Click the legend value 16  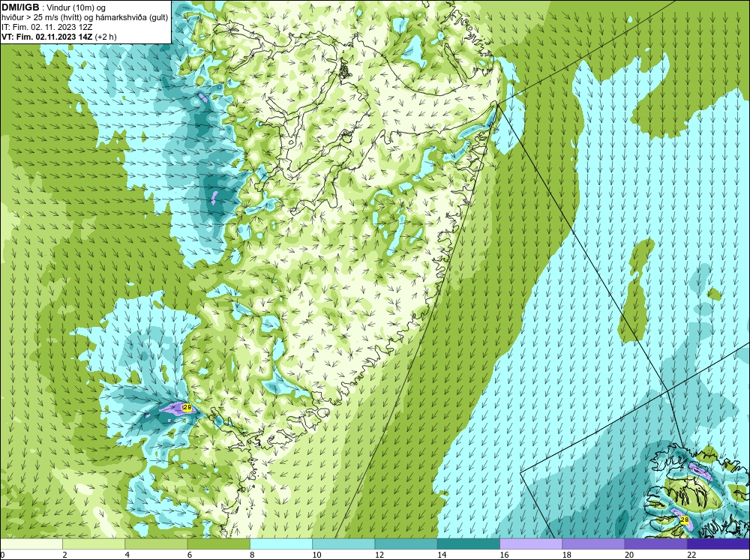click(x=504, y=555)
